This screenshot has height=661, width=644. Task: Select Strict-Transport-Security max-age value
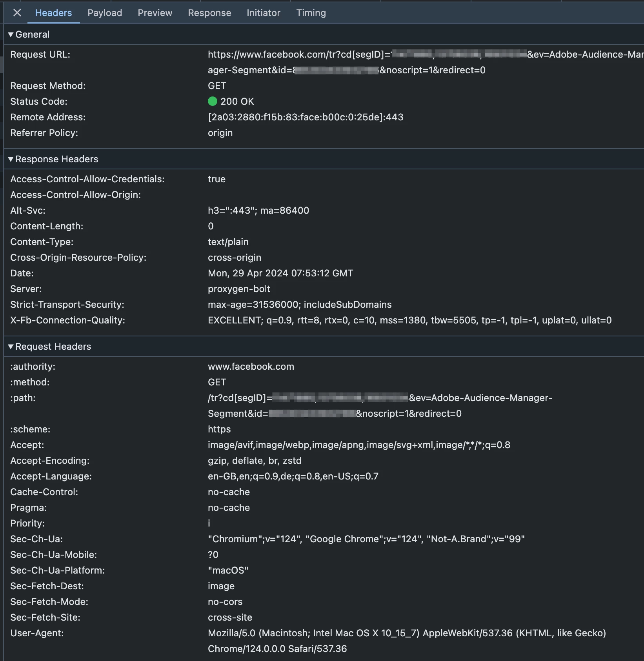click(300, 305)
